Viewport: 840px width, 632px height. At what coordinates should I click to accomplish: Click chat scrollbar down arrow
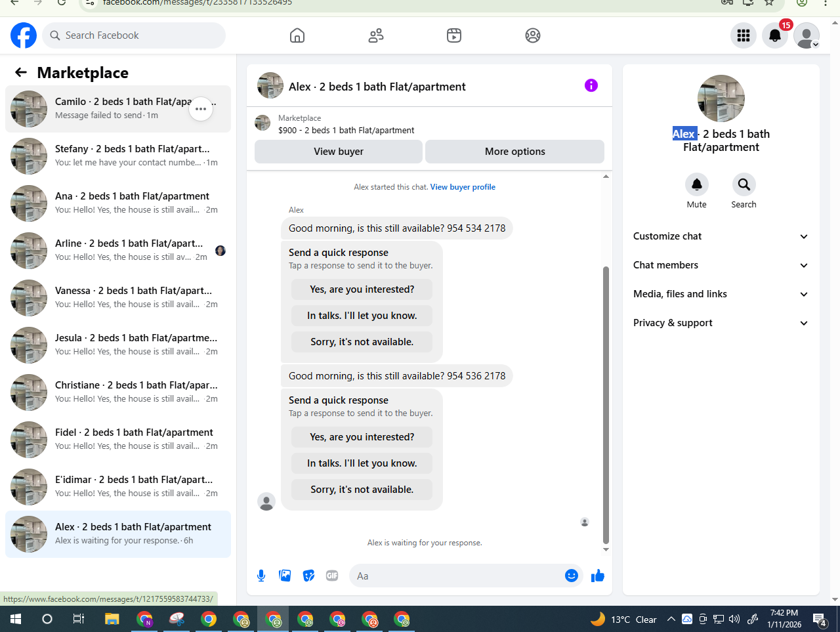(606, 550)
